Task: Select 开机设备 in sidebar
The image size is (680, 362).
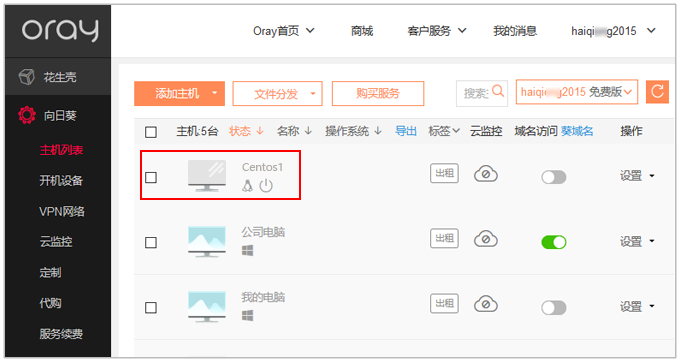Action: [x=61, y=180]
